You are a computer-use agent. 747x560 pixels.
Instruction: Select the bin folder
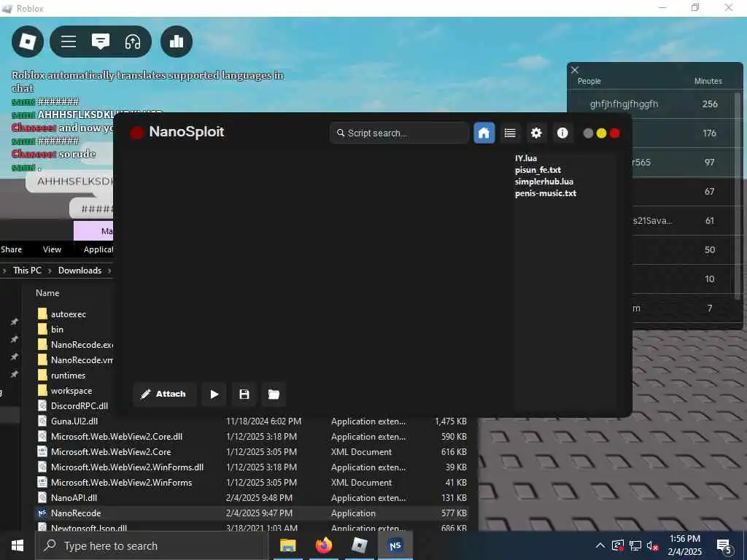57,330
